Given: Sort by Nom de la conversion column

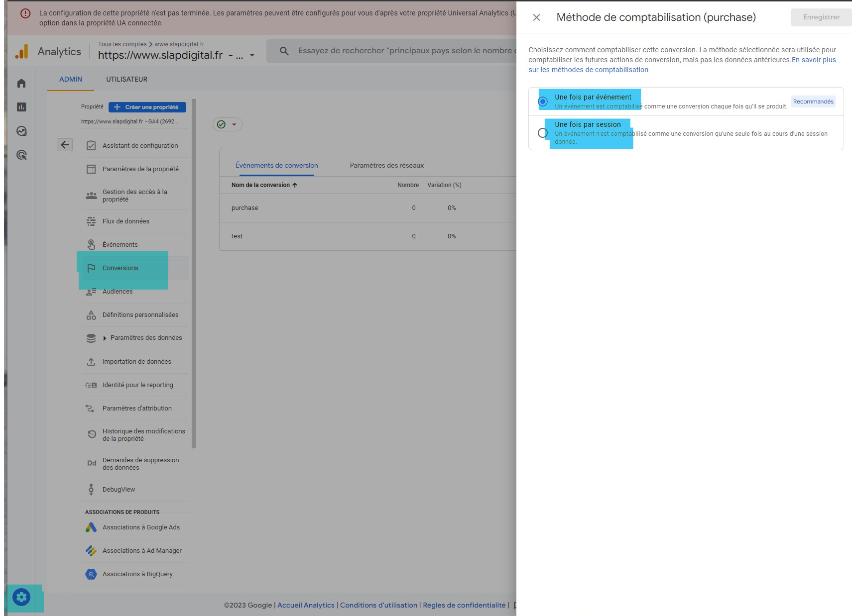Looking at the screenshot, I should point(263,185).
